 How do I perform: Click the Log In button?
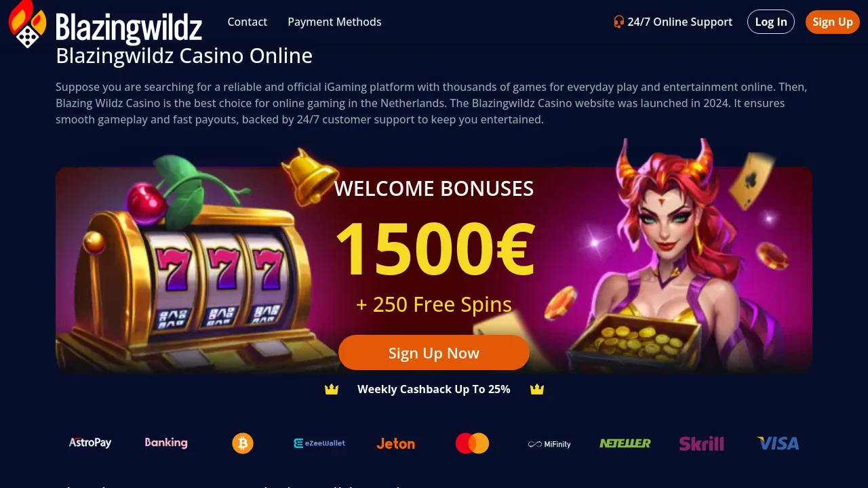click(x=771, y=22)
